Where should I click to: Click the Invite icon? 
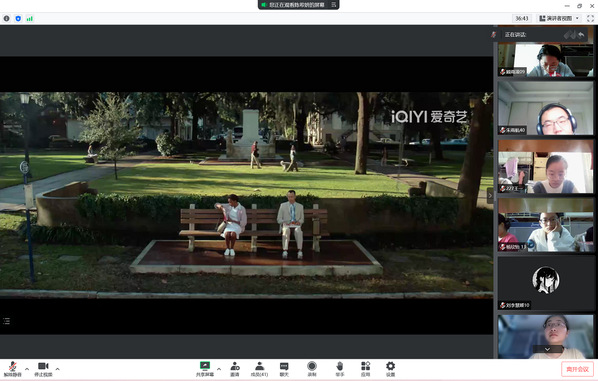click(x=235, y=369)
